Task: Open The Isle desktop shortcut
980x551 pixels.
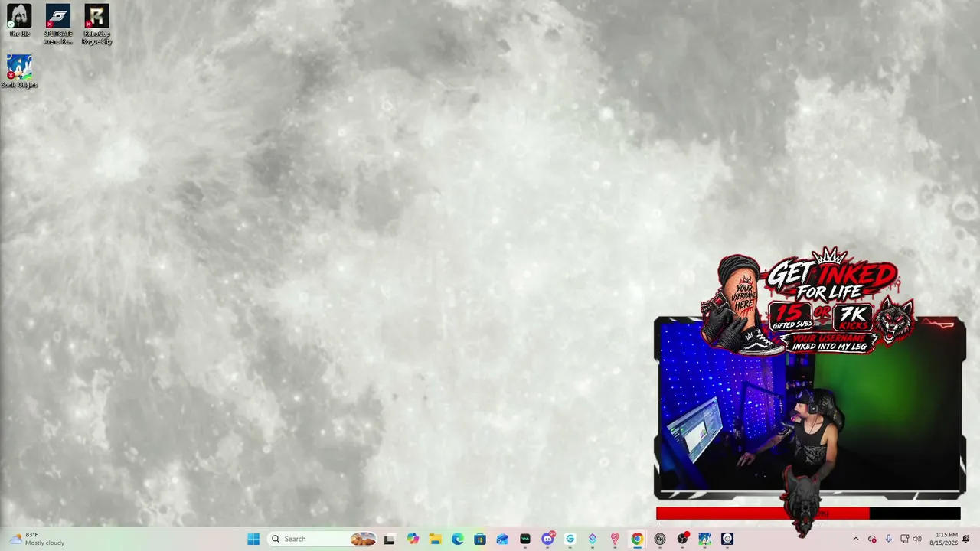Action: point(19,21)
